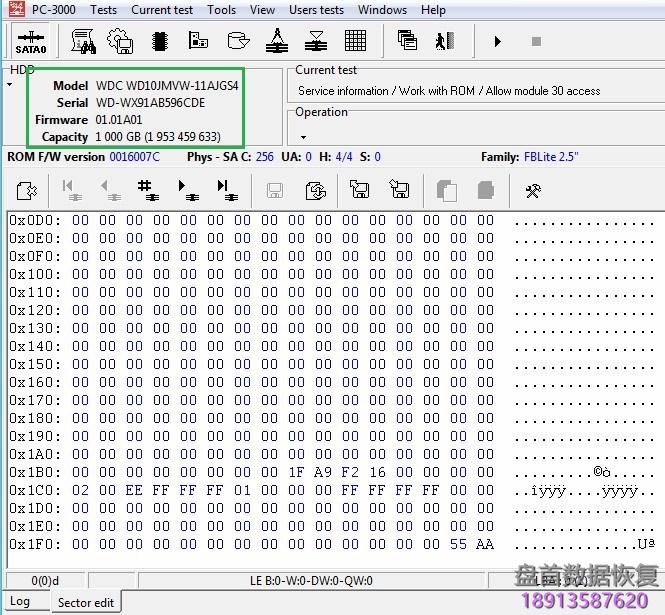Click the walking figure exit icon
The width and height of the screenshot is (665, 615).
pos(444,42)
